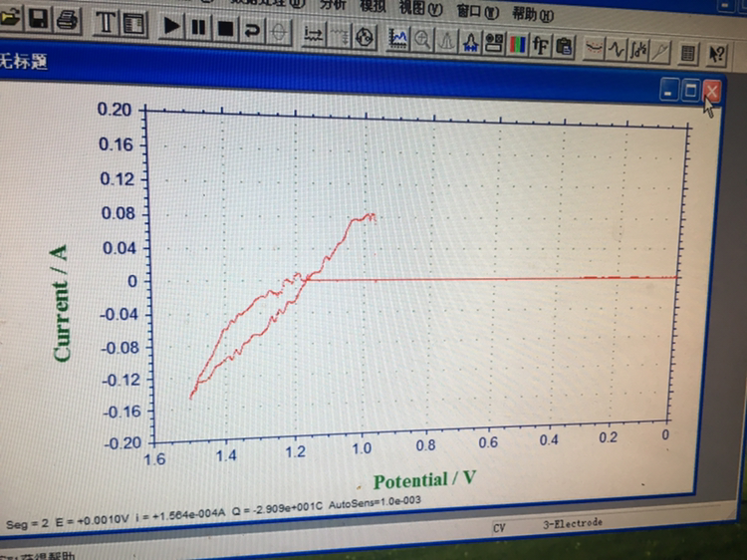Click the grayed filter settings icon
Screen dimensions: 747x560
[x=340, y=35]
